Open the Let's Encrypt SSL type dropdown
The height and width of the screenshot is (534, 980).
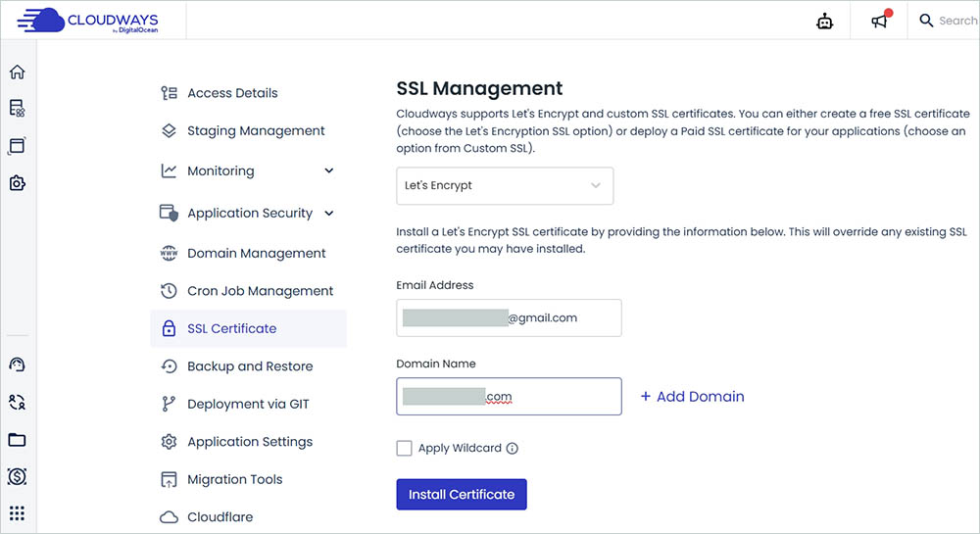pos(505,185)
